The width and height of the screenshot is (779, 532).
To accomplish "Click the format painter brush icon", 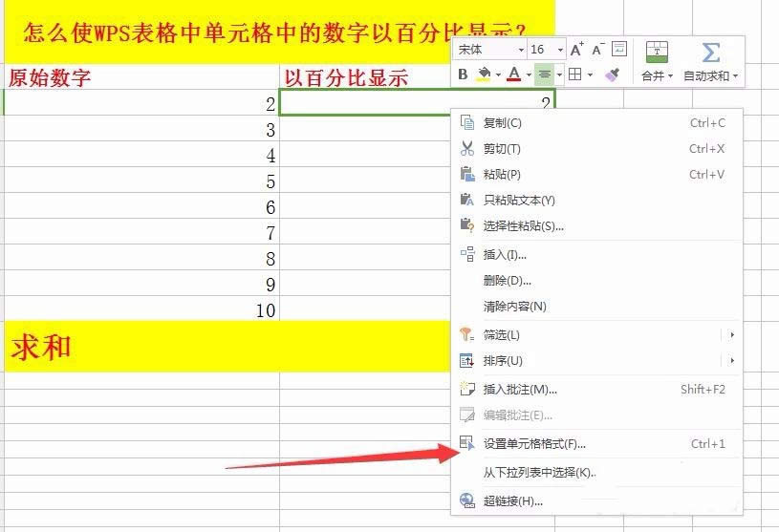I will click(x=612, y=74).
